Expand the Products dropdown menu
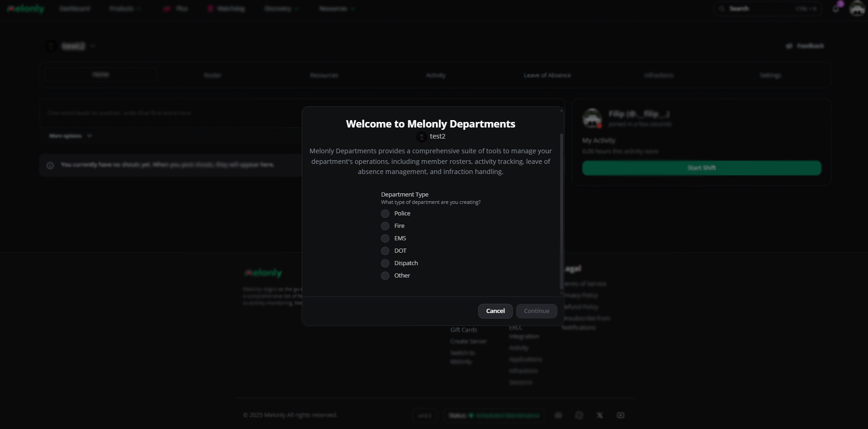Viewport: 868px width, 429px height. tap(125, 9)
